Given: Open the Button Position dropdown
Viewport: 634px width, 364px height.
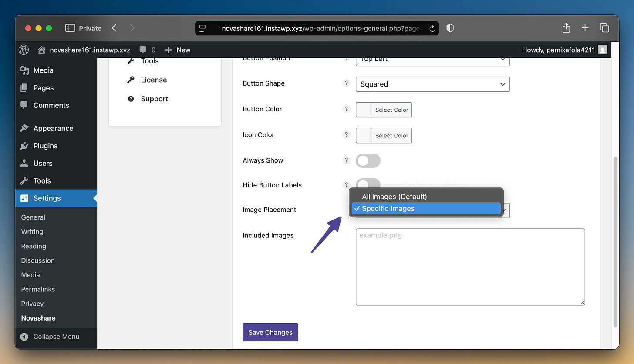Looking at the screenshot, I should point(432,61).
